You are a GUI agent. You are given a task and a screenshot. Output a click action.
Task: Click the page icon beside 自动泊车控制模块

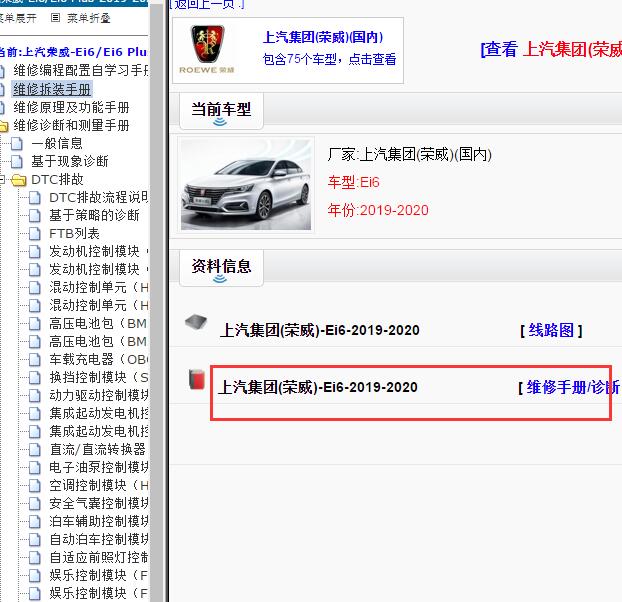(35, 540)
